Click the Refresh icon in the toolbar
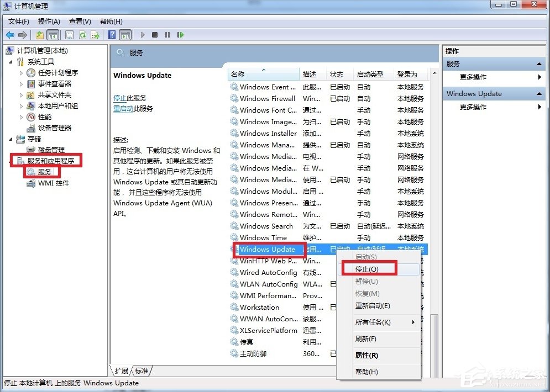 82,35
